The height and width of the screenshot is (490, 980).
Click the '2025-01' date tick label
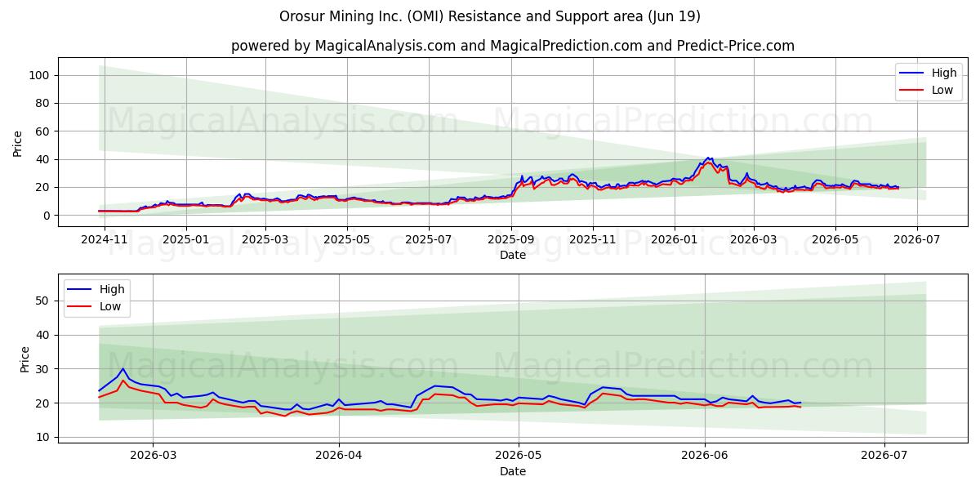tap(186, 241)
